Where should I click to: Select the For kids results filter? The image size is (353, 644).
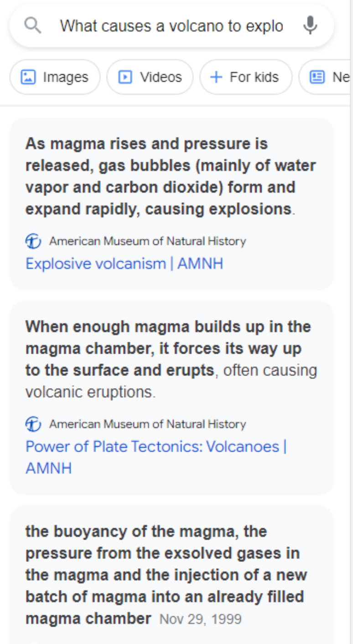246,77
